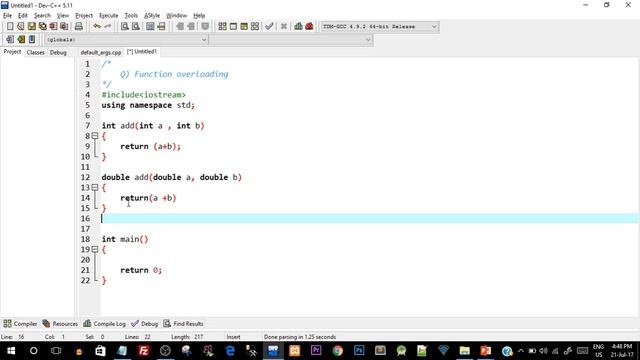Click the Save All toolbar icon
This screenshot has width=640, height=360.
click(42, 27)
